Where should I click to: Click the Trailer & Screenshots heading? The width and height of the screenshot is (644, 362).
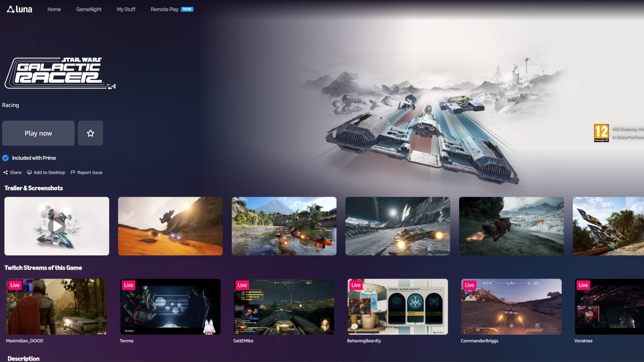click(34, 188)
